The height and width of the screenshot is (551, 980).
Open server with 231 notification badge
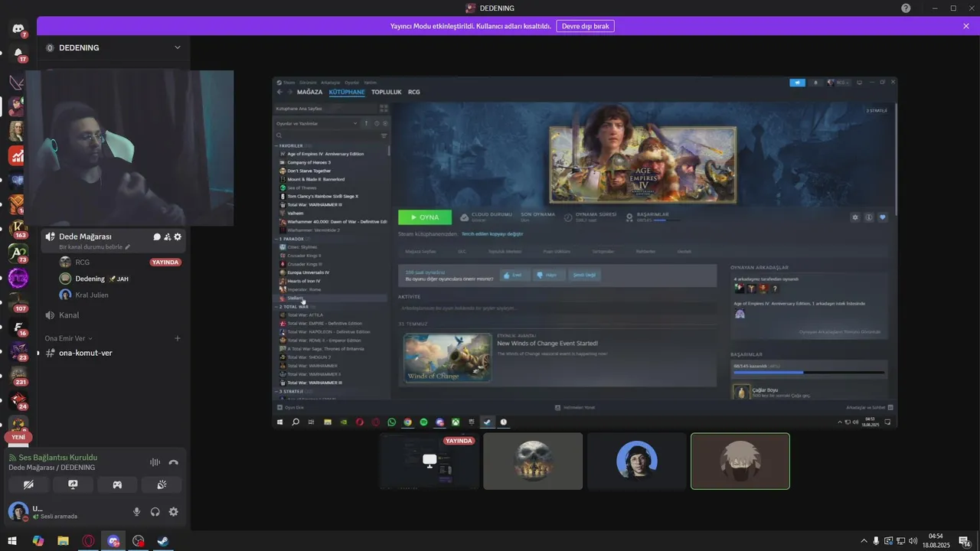tap(18, 375)
